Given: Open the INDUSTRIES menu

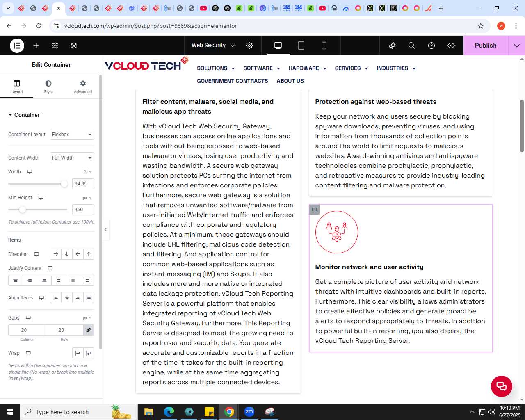Looking at the screenshot, I should click(396, 68).
